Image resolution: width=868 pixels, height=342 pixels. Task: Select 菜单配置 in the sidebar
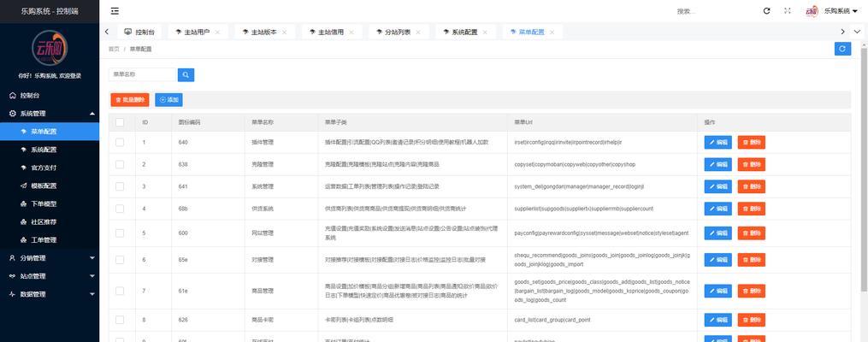50,132
